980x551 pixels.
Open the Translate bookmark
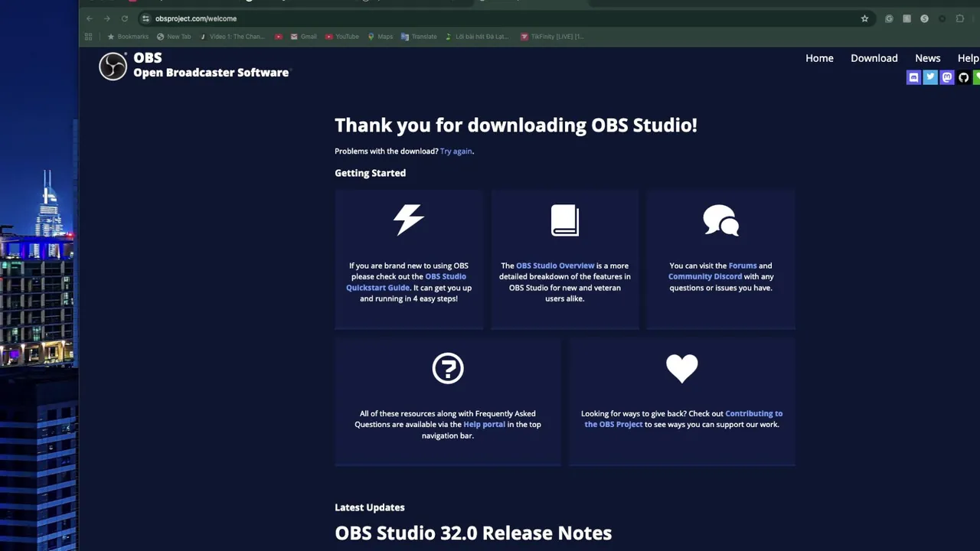pos(419,37)
